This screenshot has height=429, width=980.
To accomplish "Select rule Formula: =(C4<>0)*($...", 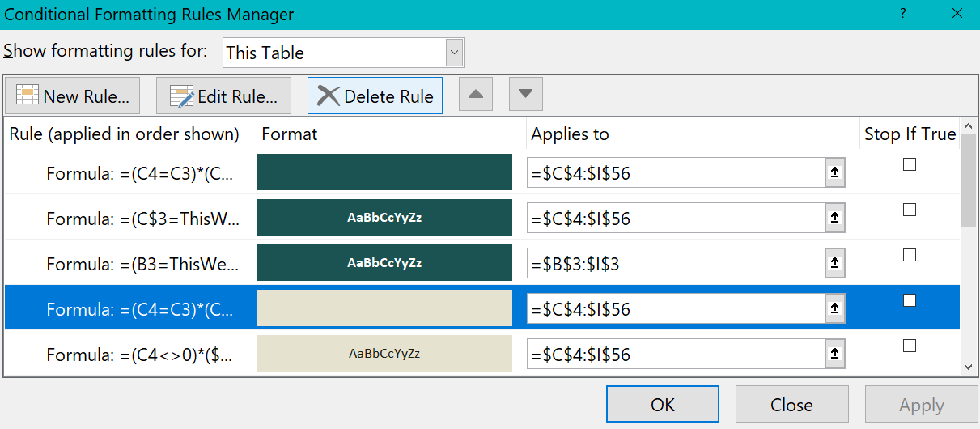I will pyautogui.click(x=140, y=355).
